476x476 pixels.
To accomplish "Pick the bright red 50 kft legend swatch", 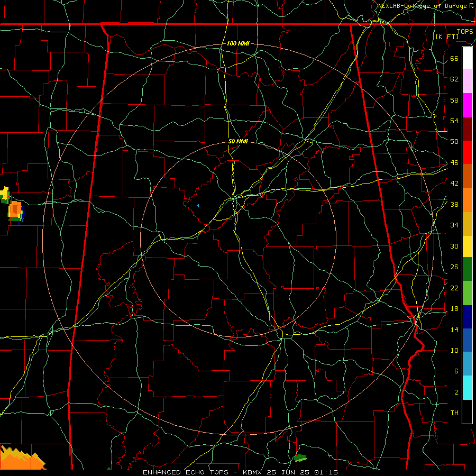I will pyautogui.click(x=467, y=152).
